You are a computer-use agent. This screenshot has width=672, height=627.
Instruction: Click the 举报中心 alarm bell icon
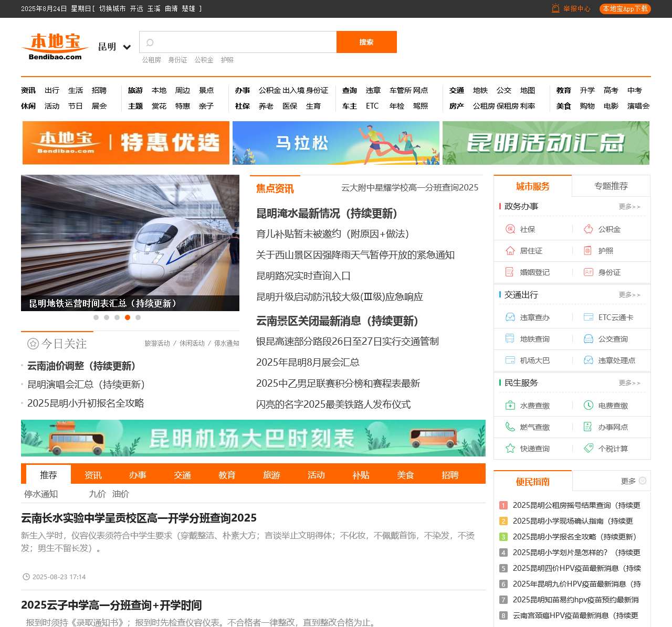click(555, 8)
